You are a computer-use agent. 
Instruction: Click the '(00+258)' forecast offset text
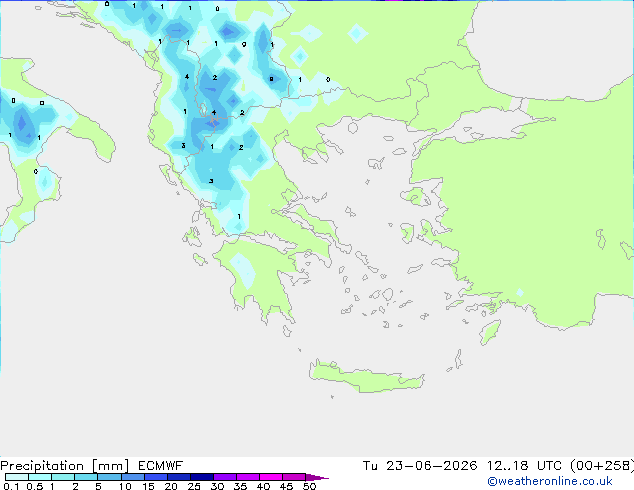[602, 466]
